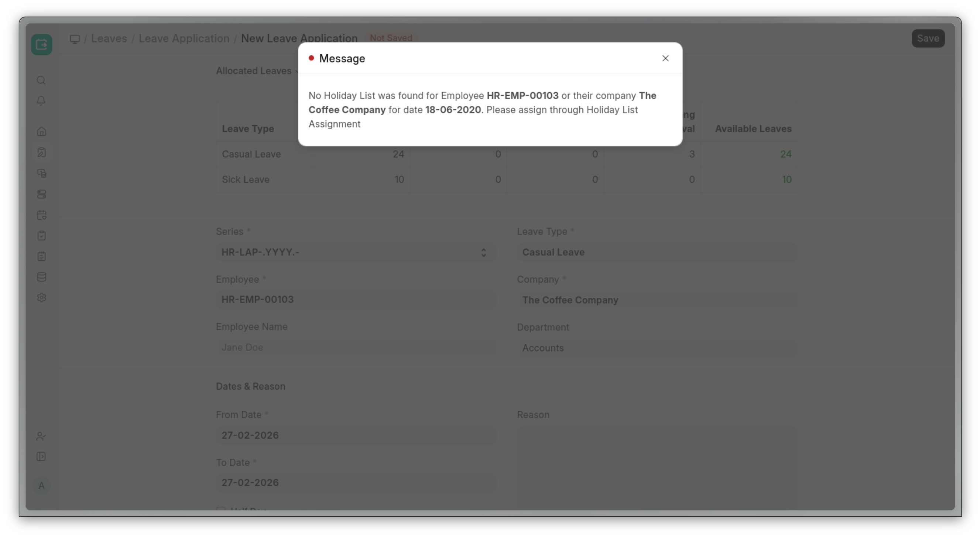Click the calendar heart icon in sidebar

41,215
